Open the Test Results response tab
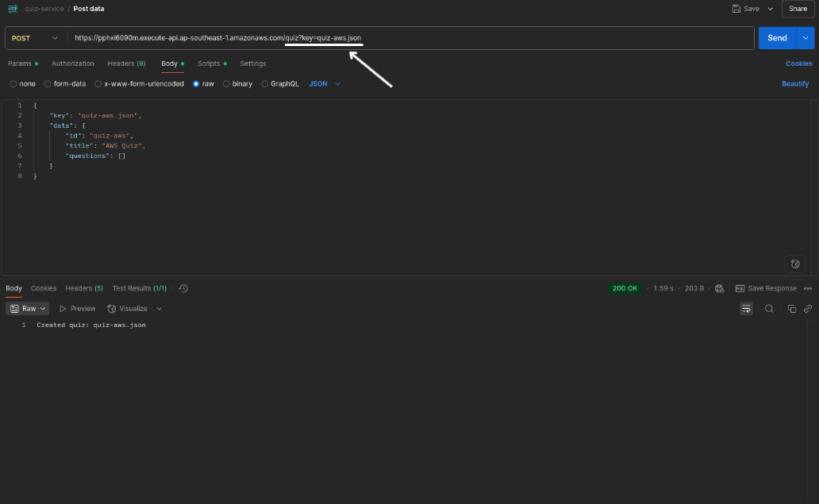Screen dimensions: 819x504 coord(139,288)
